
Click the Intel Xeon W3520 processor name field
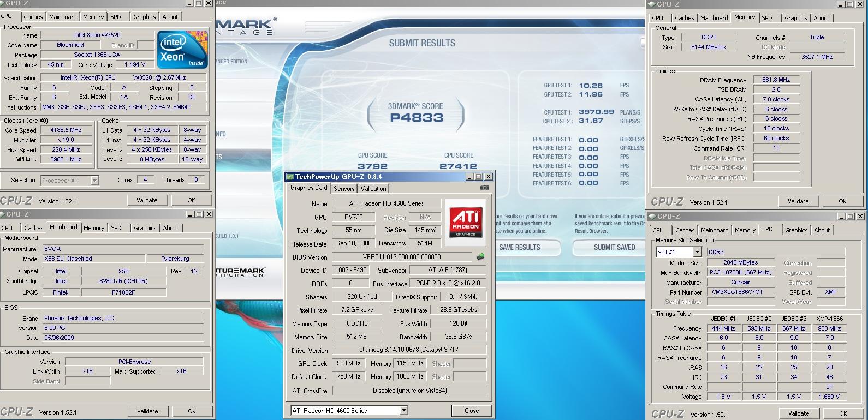coord(97,35)
